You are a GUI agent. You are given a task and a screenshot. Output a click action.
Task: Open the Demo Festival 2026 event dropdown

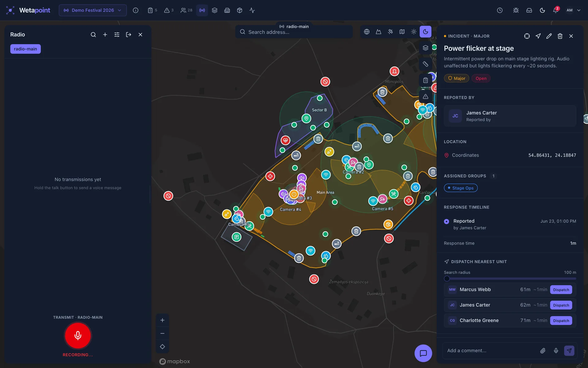click(x=92, y=10)
